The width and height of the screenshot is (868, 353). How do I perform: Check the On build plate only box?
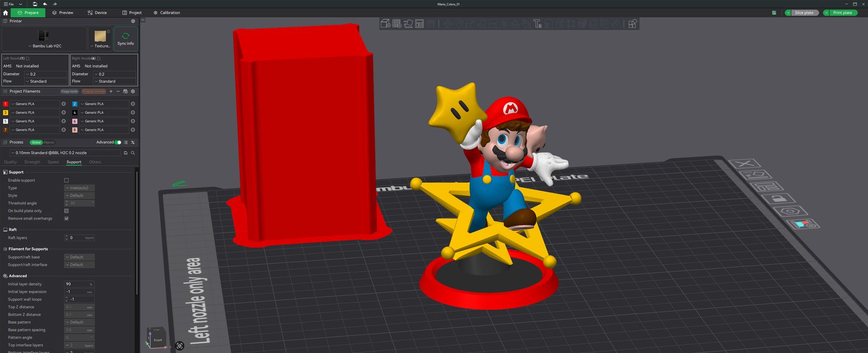(x=66, y=211)
